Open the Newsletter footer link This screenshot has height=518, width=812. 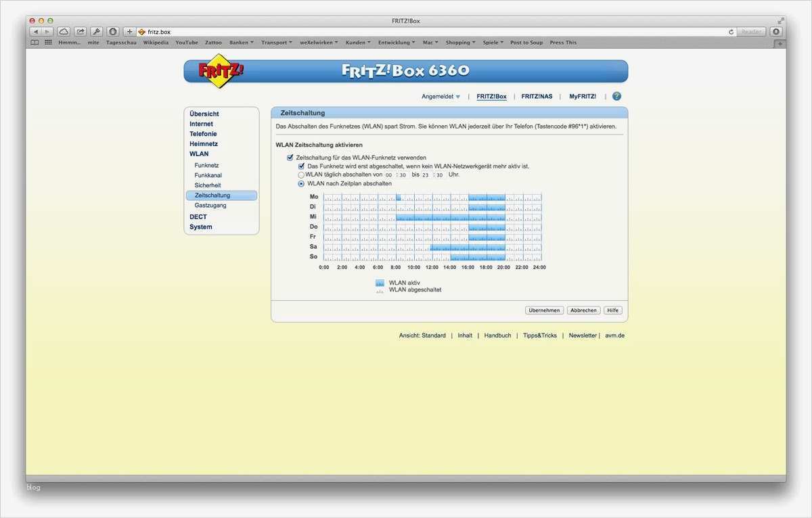(x=583, y=335)
